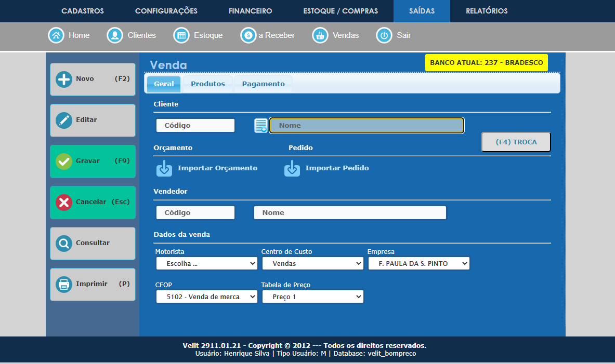Click the Vendedor Código input field

(x=195, y=213)
